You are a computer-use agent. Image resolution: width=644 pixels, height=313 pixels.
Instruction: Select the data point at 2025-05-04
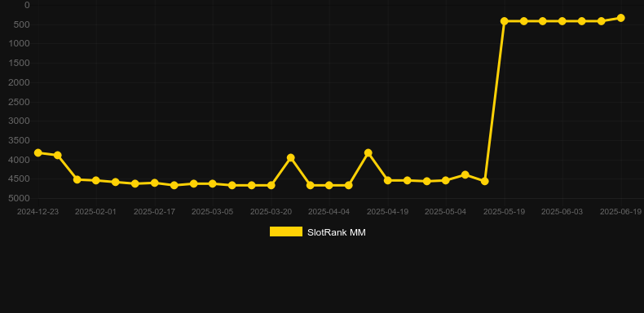click(x=446, y=180)
